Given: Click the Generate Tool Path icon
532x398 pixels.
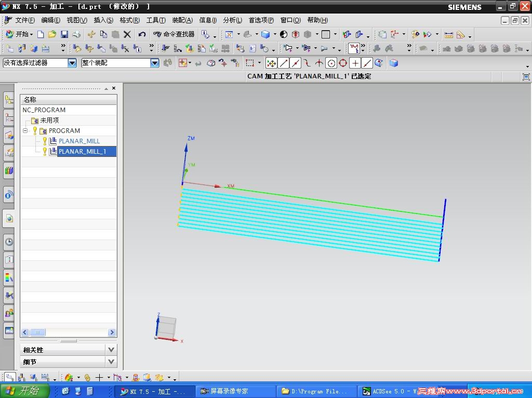Looking at the screenshot, I should tap(166, 48).
